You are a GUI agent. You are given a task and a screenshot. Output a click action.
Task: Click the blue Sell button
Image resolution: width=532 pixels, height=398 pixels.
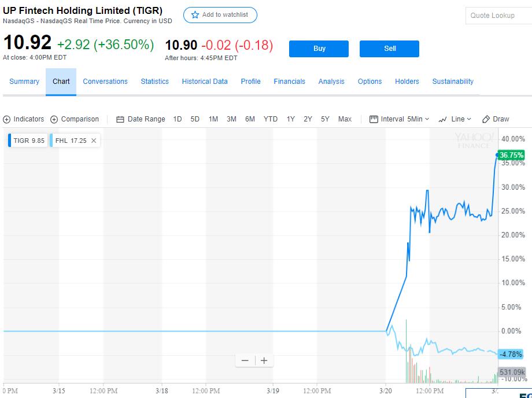(x=390, y=49)
